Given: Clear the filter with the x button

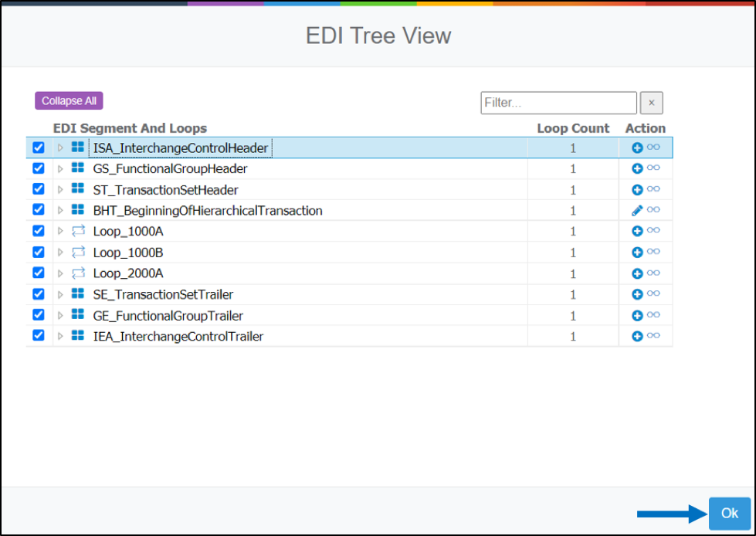Looking at the screenshot, I should [x=652, y=103].
